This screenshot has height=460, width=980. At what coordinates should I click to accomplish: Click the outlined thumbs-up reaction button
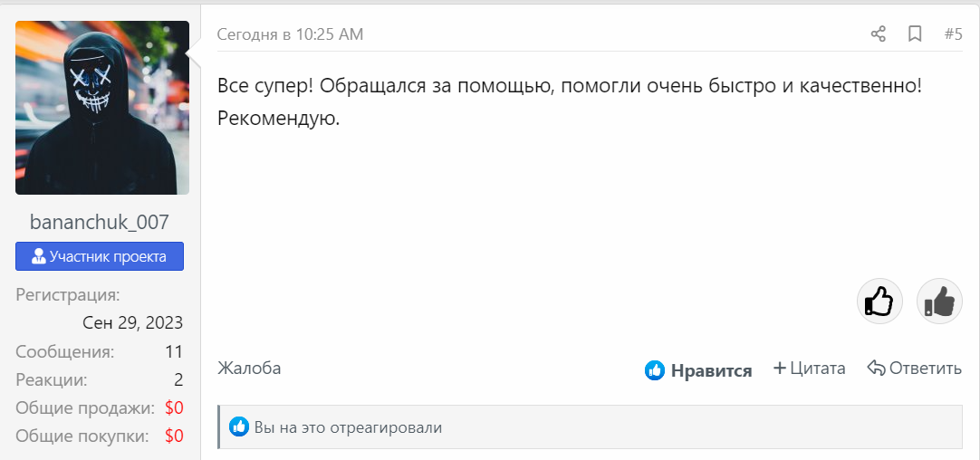point(879,301)
